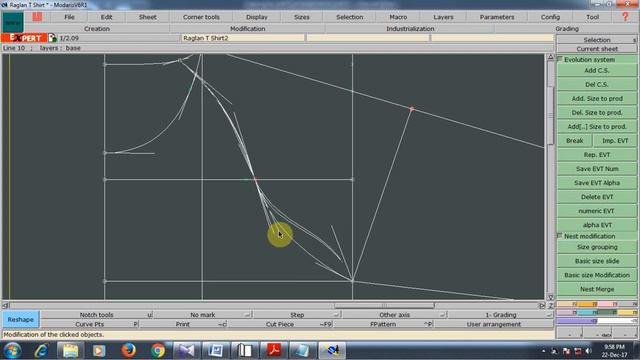640x360 pixels.
Task: Open the media player taskbar icon
Action: pyautogui.click(x=99, y=351)
